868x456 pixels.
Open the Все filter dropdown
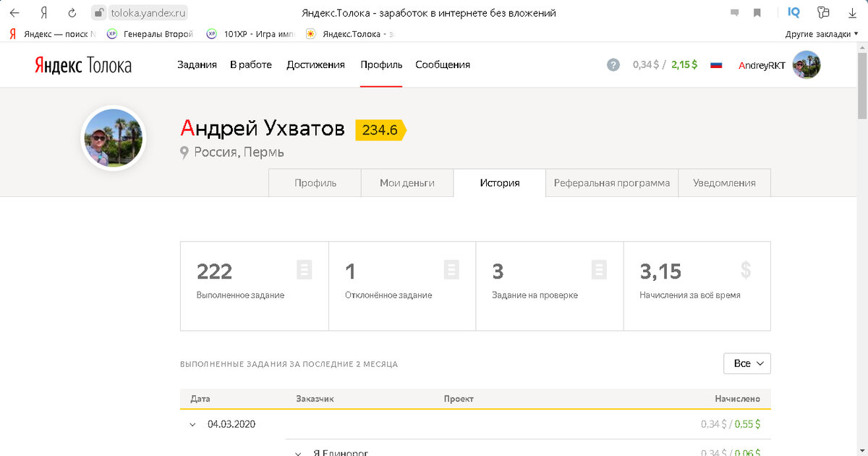pyautogui.click(x=747, y=363)
